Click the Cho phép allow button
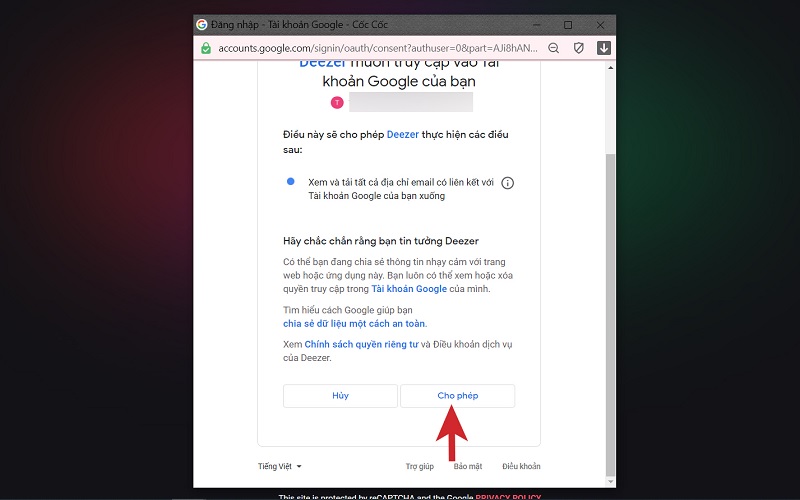This screenshot has height=500, width=800. point(458,396)
